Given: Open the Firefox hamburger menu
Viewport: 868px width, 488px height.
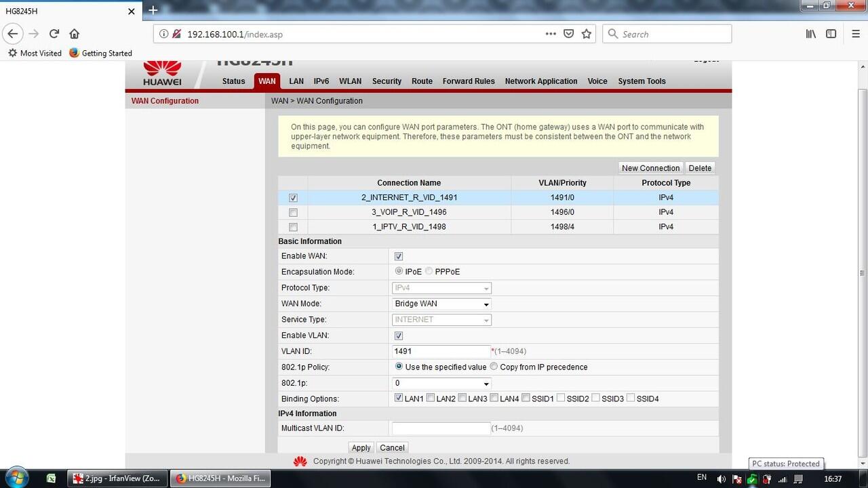Looking at the screenshot, I should [855, 34].
